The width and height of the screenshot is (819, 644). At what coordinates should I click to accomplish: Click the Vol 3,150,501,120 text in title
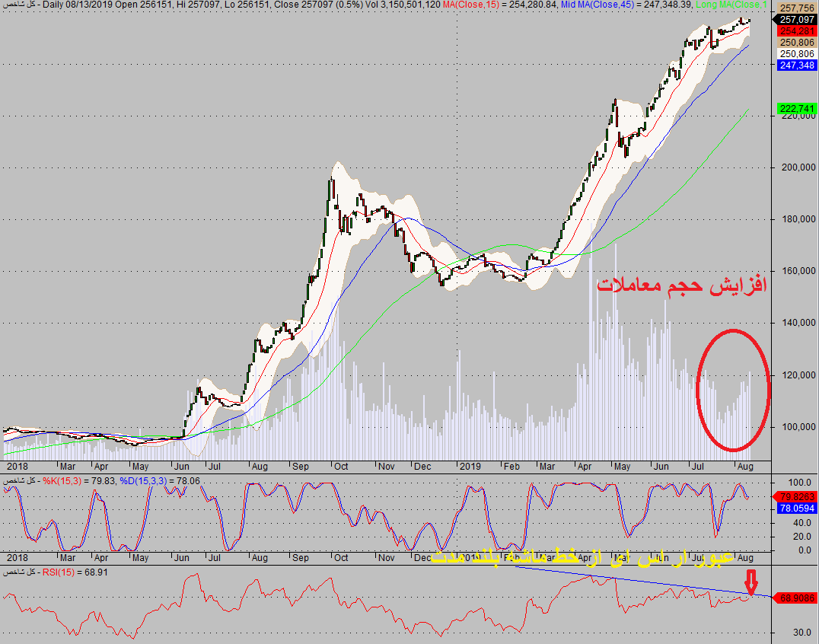tap(403, 5)
